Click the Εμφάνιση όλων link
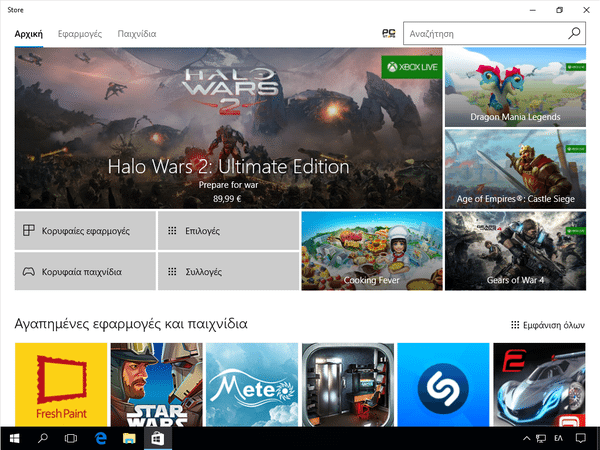 click(x=547, y=325)
